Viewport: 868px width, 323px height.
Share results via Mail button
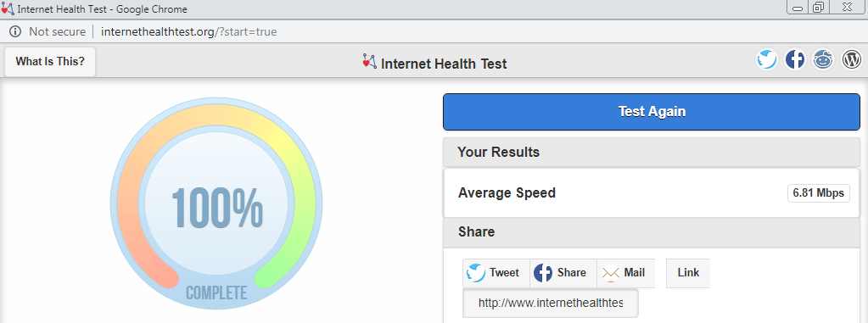[x=626, y=273]
